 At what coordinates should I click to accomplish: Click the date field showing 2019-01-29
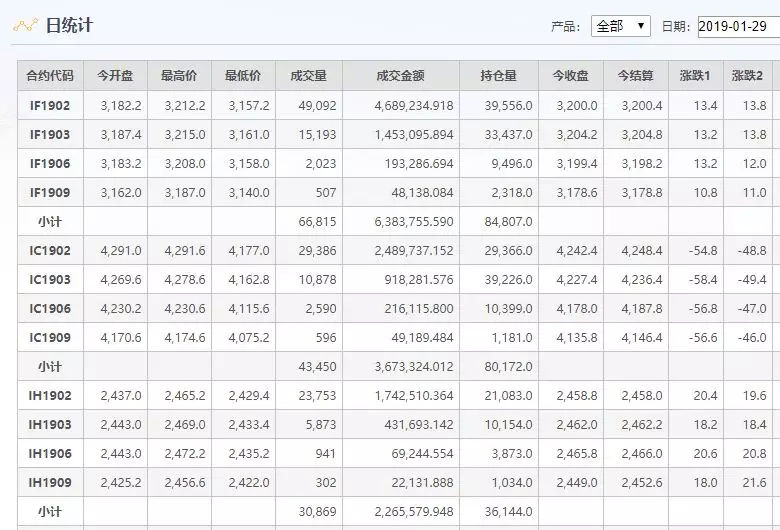pyautogui.click(x=738, y=27)
